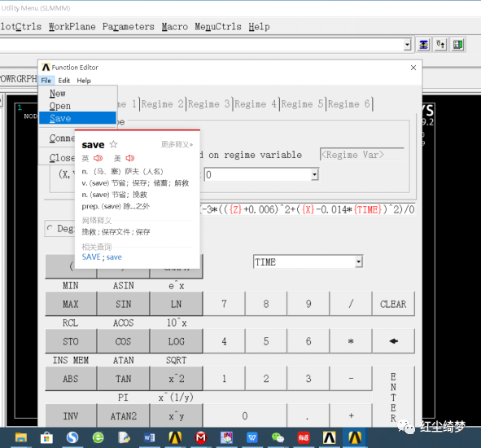This screenshot has height=448, width=481.
Task: Select the Degrees radio button
Action: coord(50,228)
